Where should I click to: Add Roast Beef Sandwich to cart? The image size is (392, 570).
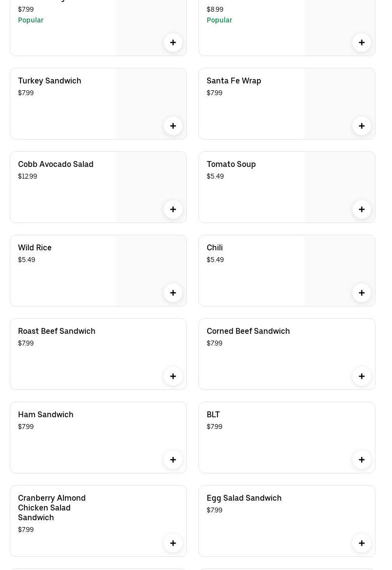tap(173, 376)
